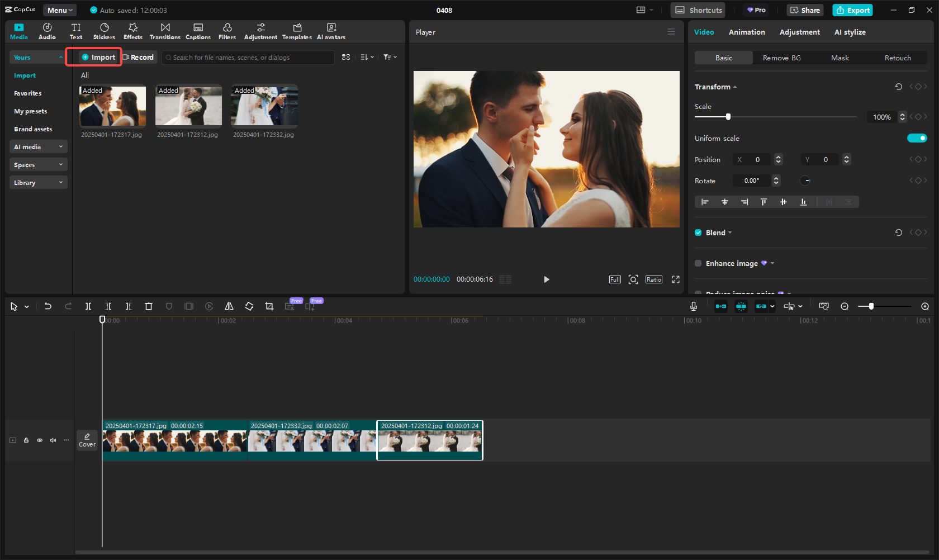Screen dimensions: 939x560
Task: Open the Transitions panel
Action: coord(165,31)
